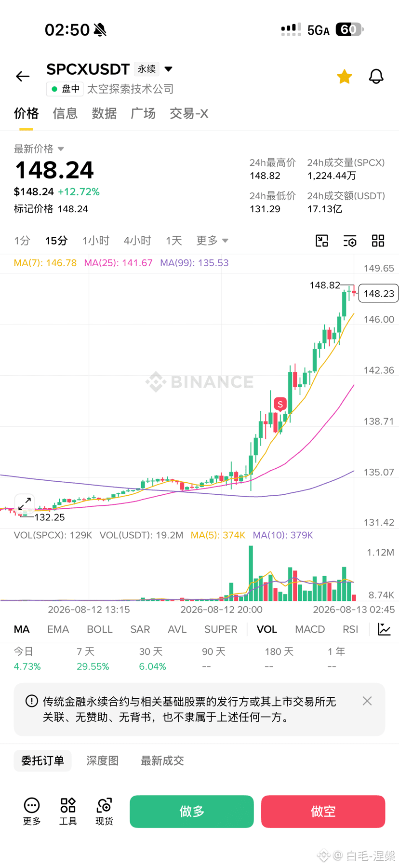The height and width of the screenshot is (868, 399).
Task: Open the chart drawing tool icon
Action: pos(322,241)
